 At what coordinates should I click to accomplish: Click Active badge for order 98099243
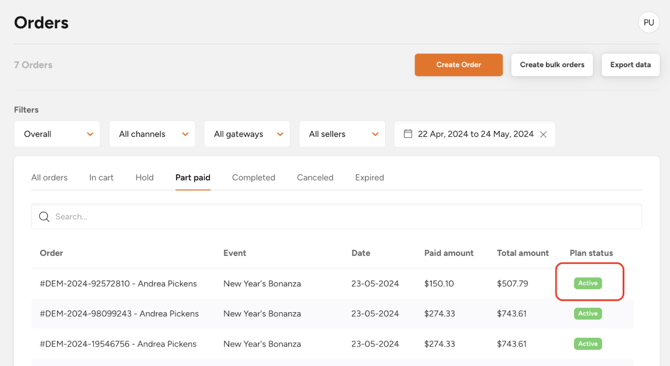[x=588, y=313]
